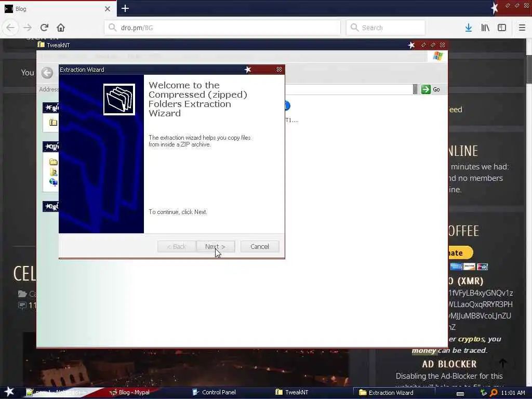Click the comments icon on the webpage

click(x=22, y=305)
